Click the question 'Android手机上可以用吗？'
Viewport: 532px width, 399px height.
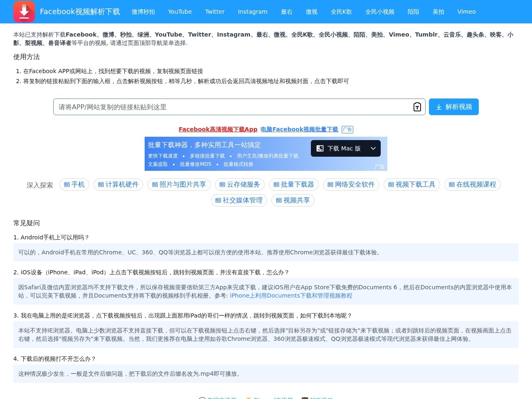click(52, 237)
